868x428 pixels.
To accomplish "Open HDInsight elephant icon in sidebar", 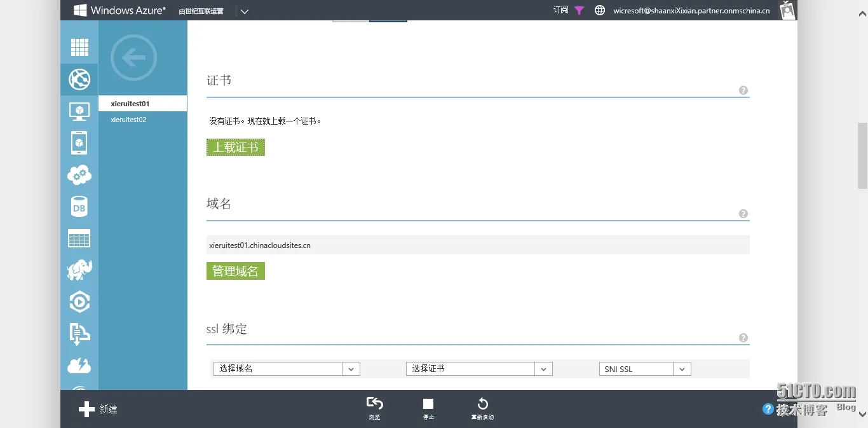I will (x=79, y=270).
